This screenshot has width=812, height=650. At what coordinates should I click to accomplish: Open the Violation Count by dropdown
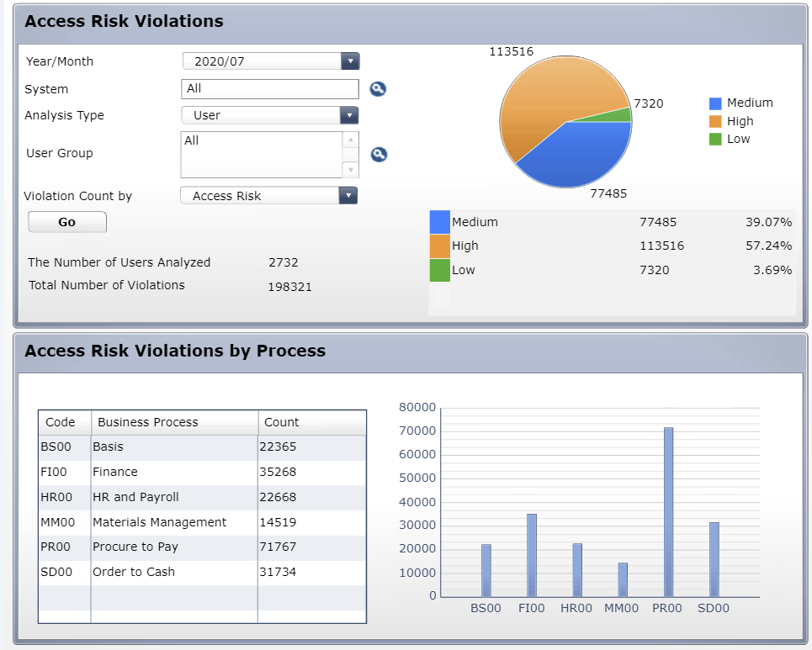348,196
